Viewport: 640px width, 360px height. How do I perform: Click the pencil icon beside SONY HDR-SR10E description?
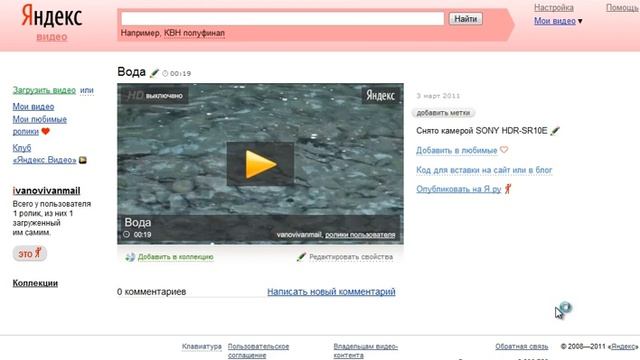click(555, 131)
